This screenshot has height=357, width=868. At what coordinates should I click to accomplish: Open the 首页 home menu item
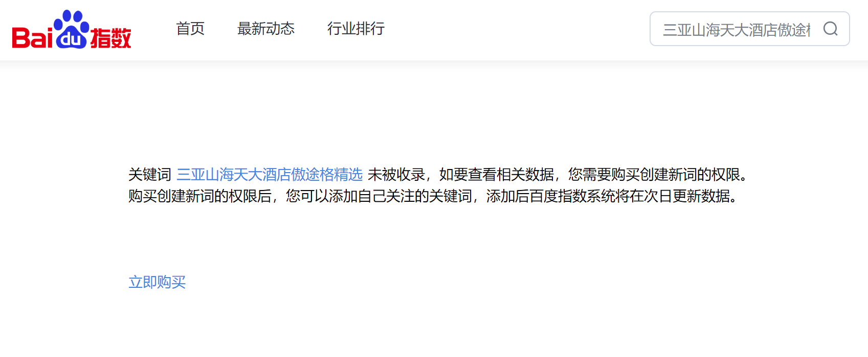click(x=190, y=29)
